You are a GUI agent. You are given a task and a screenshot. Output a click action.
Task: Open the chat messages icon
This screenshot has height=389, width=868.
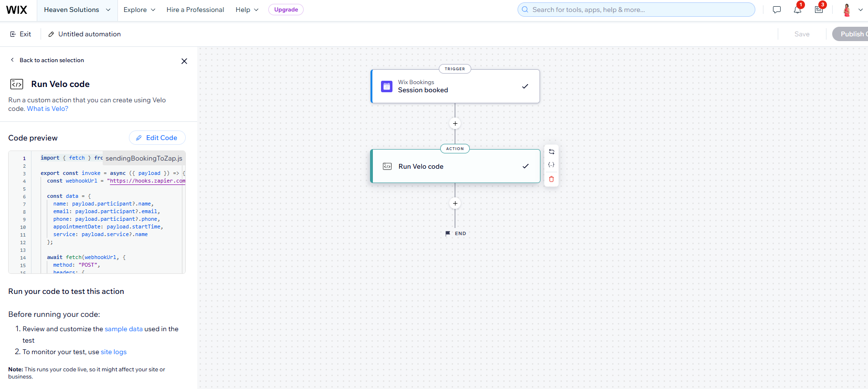[x=777, y=10]
